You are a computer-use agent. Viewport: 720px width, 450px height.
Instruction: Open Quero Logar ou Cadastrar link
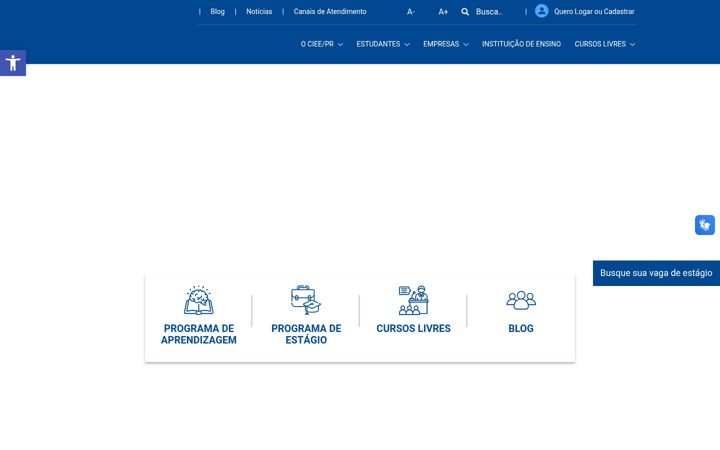coord(594,11)
